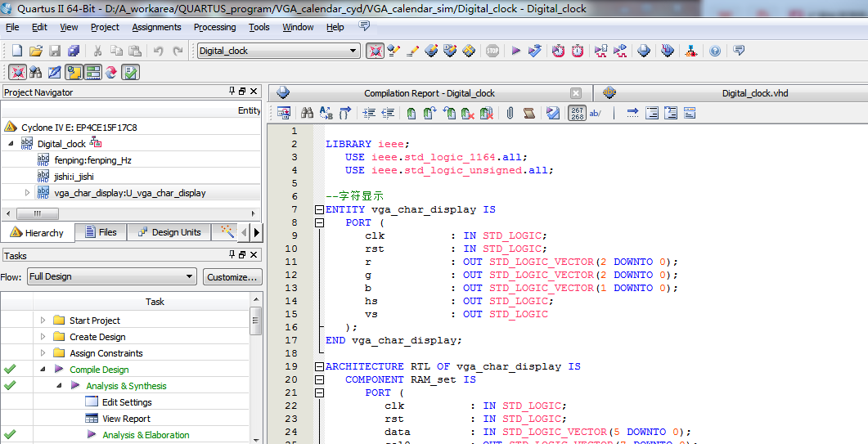Collapse the ARCHITECTURE RTL code fold marker
This screenshot has height=444, width=868.
[319, 366]
